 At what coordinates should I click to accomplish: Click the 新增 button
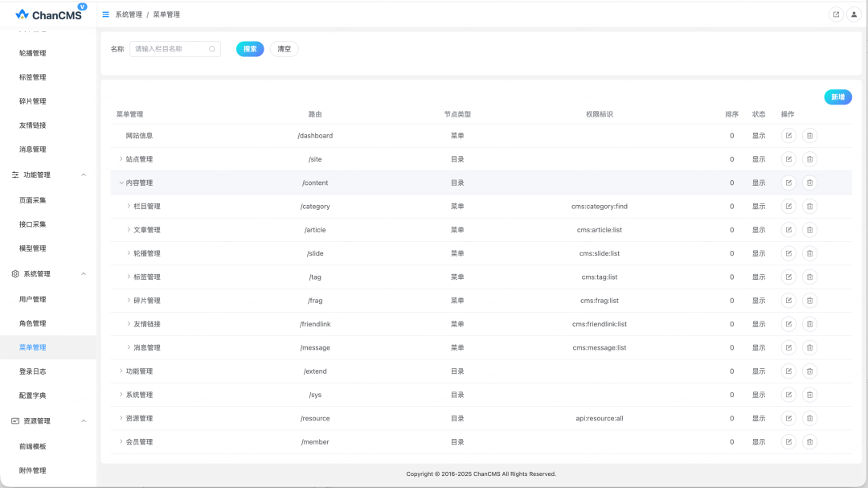click(x=837, y=97)
